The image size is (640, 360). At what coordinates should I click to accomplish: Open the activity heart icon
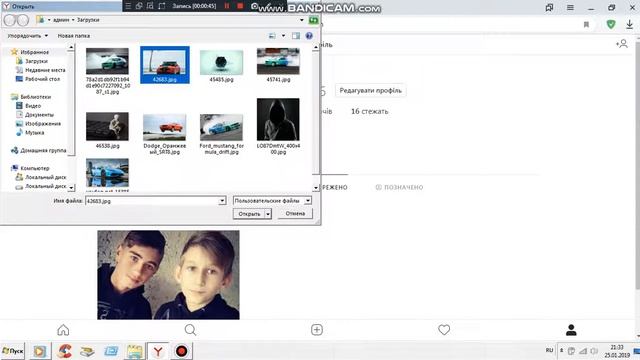point(444,330)
